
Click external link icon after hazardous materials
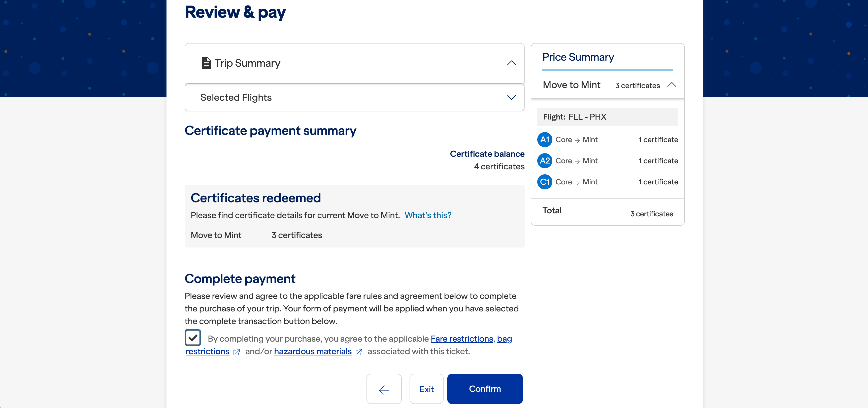(359, 352)
